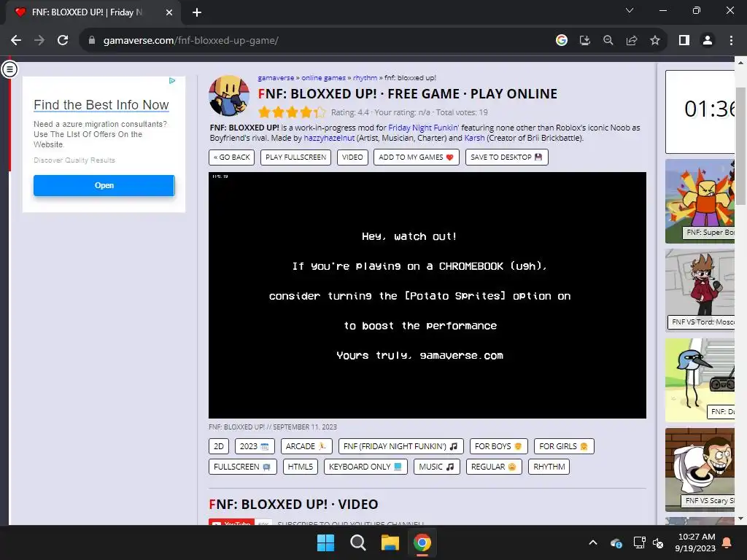Reload the page with refresh icon
Image resolution: width=747 pixels, height=560 pixels.
(x=63, y=41)
